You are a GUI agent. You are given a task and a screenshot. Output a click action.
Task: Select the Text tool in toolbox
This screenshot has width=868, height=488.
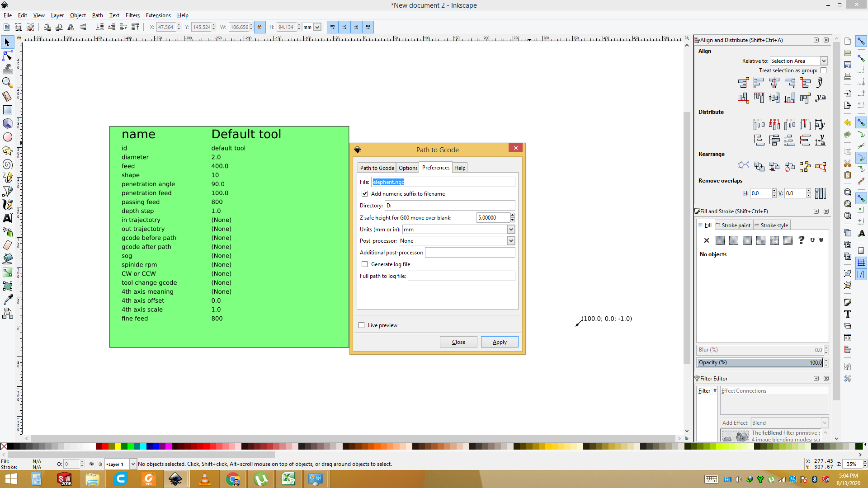(x=8, y=218)
